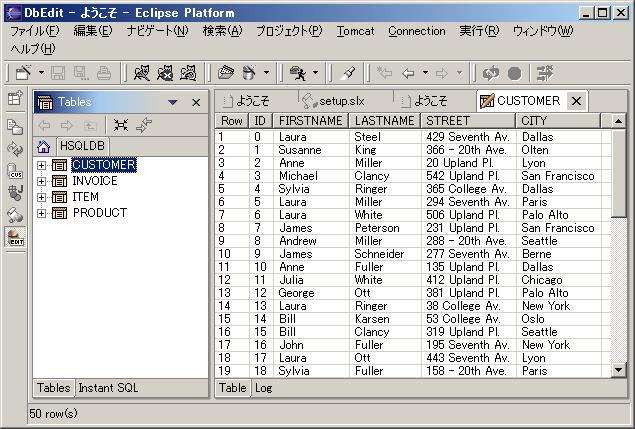Image resolution: width=635 pixels, height=429 pixels.
Task: Click the Home icon in Tables panel
Action: click(44, 146)
